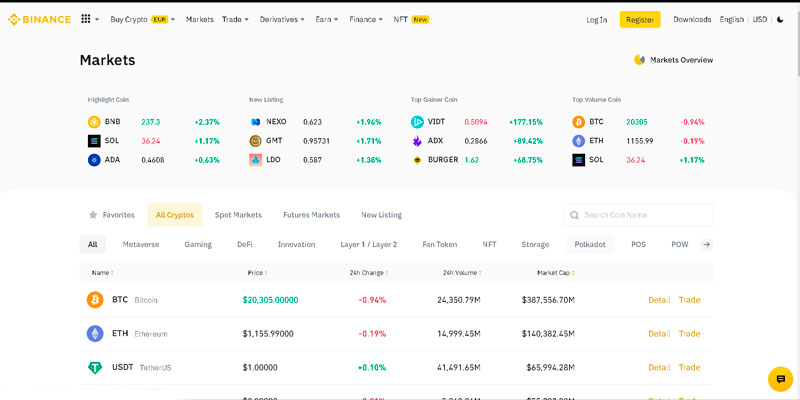Expand the Earn menu
800x400 pixels.
(x=327, y=19)
